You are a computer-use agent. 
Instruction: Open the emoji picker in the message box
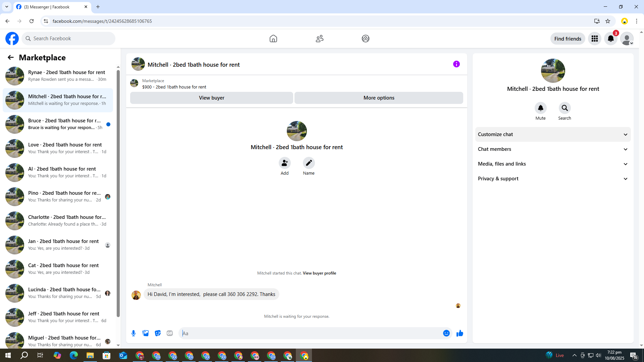pos(446,333)
